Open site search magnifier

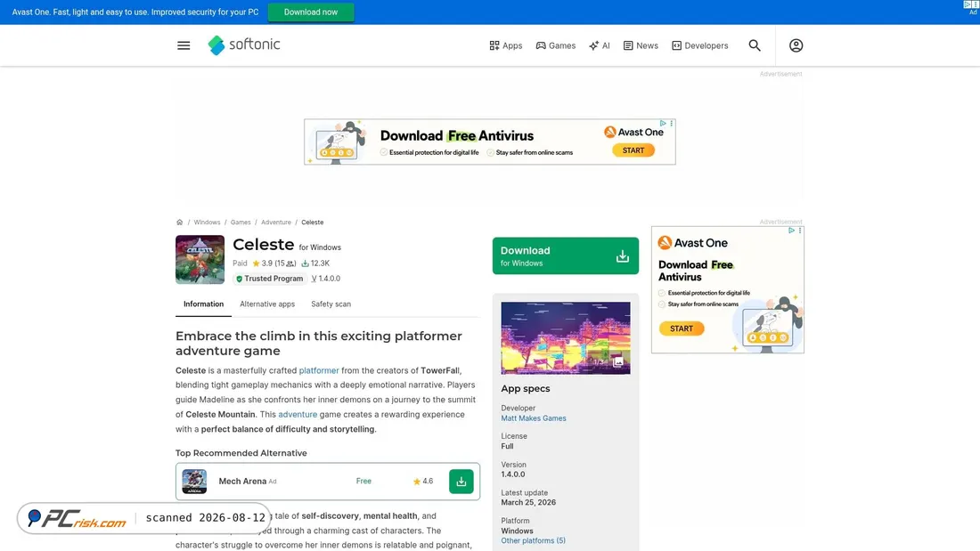pyautogui.click(x=755, y=45)
